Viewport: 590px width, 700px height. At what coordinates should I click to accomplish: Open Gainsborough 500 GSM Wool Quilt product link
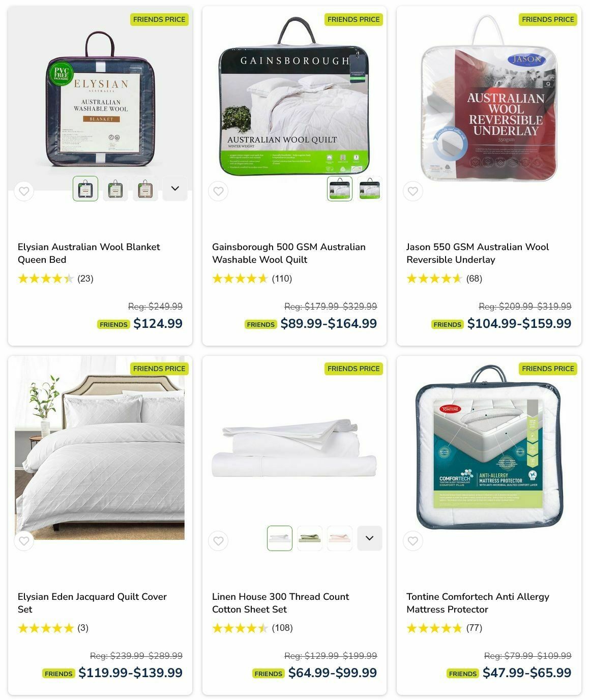tap(289, 253)
